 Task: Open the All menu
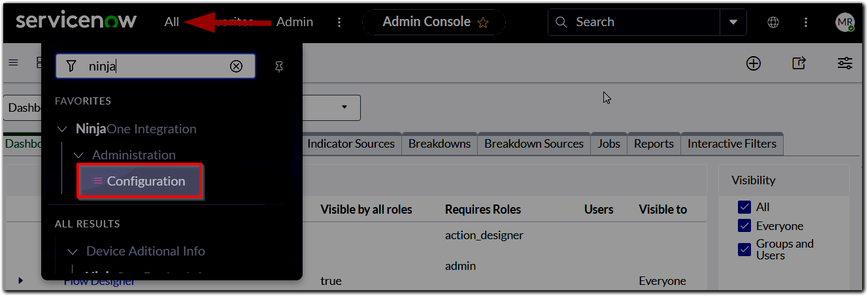tap(171, 22)
